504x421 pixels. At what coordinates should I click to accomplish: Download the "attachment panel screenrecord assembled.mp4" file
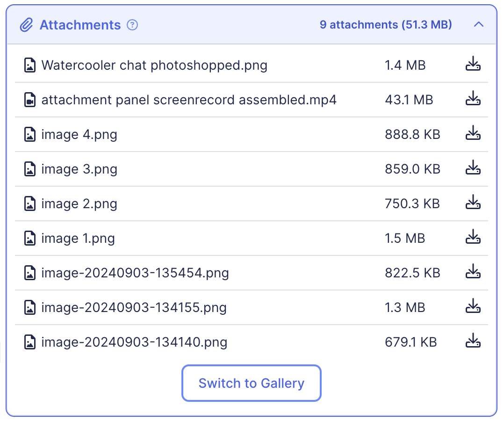[x=473, y=99]
